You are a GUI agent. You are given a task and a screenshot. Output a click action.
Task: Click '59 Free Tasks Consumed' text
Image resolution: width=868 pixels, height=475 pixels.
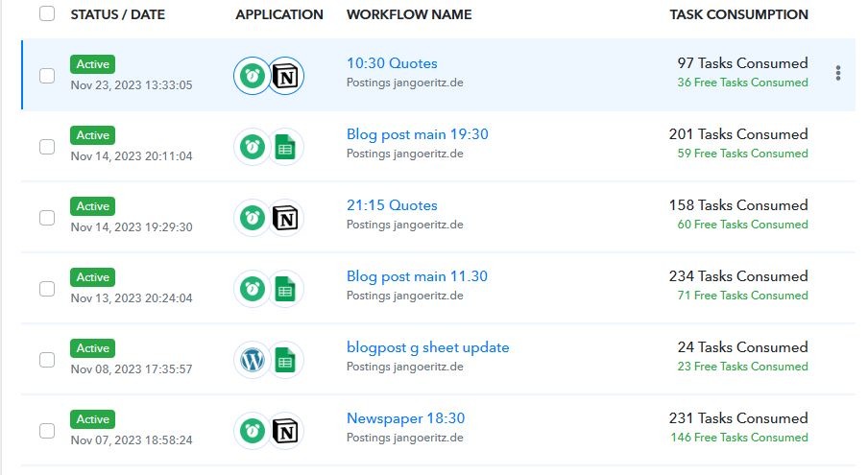pos(742,154)
